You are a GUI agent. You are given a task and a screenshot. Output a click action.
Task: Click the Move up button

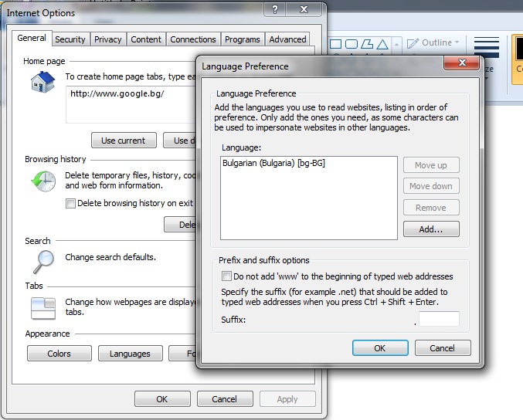(431, 165)
